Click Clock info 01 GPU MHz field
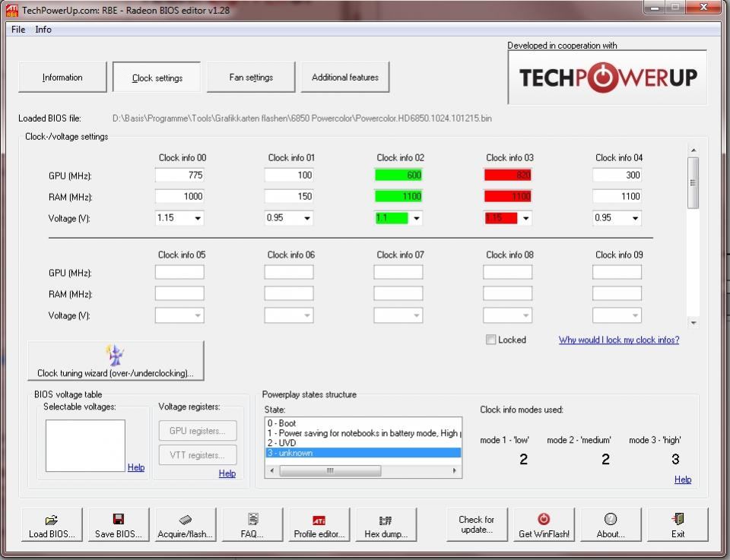 coord(289,176)
